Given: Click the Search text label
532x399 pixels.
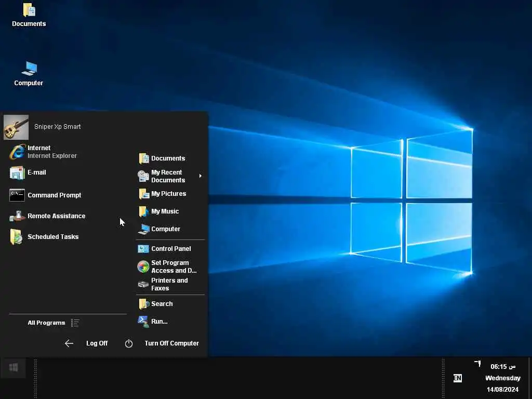Looking at the screenshot, I should tap(162, 303).
